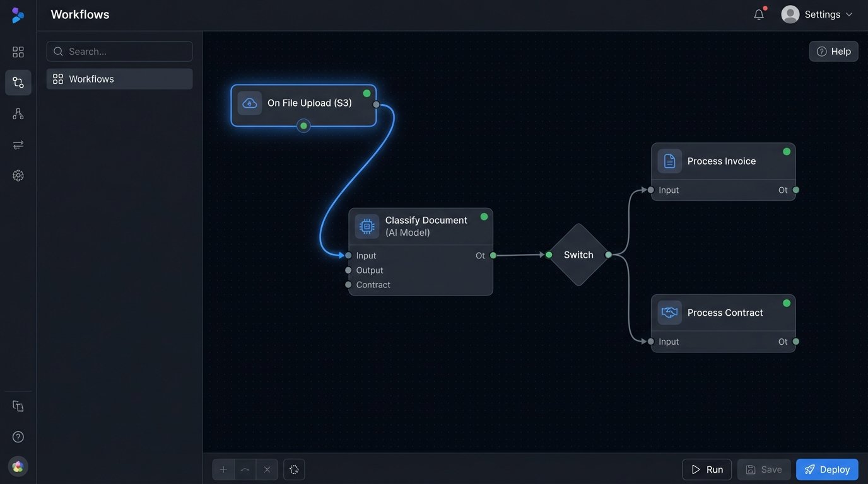Select the Switch diamond node
Image resolution: width=868 pixels, height=484 pixels.
point(578,255)
